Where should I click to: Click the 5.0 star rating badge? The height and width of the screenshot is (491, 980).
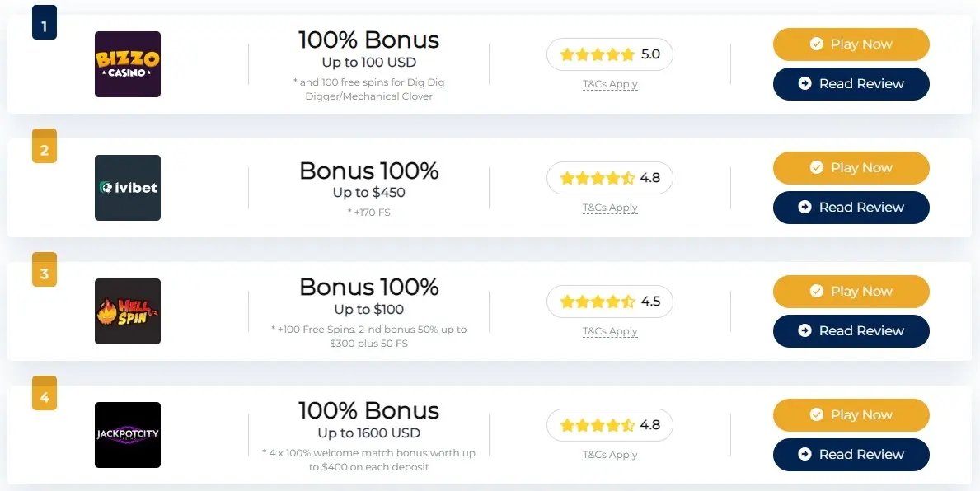coord(610,54)
